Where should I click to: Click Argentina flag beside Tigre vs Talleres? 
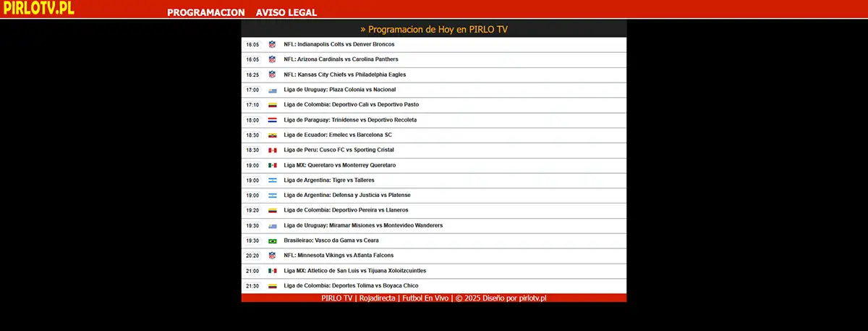point(273,180)
